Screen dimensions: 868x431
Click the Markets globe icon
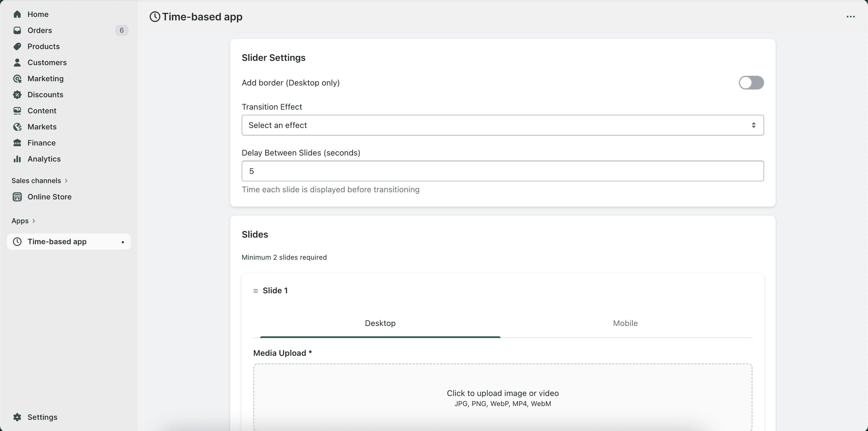[17, 127]
